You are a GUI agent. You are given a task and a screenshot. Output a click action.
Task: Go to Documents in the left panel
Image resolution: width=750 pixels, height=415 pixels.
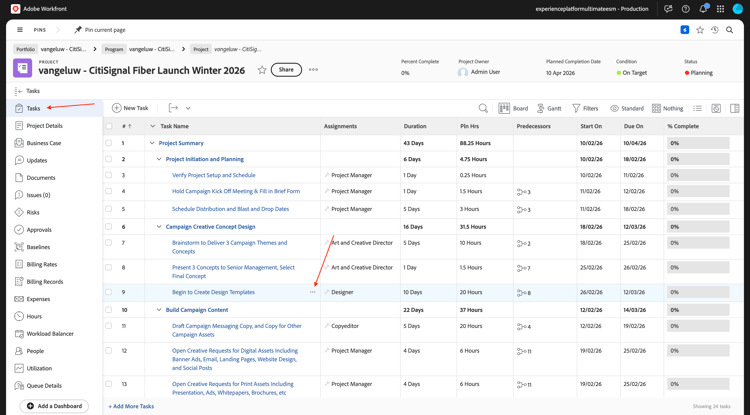click(41, 178)
